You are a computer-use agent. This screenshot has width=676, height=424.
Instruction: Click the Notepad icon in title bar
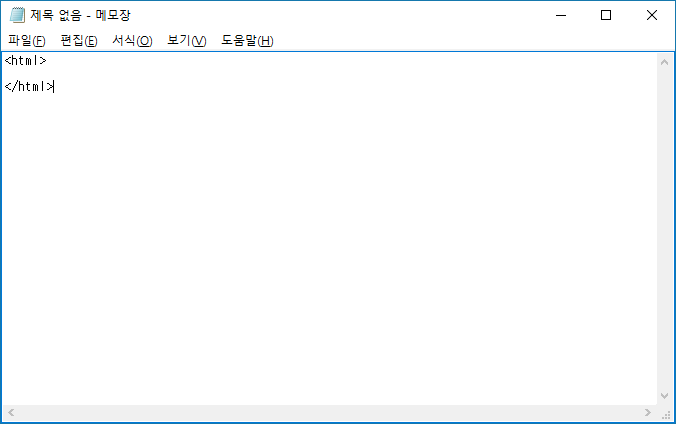tap(17, 15)
